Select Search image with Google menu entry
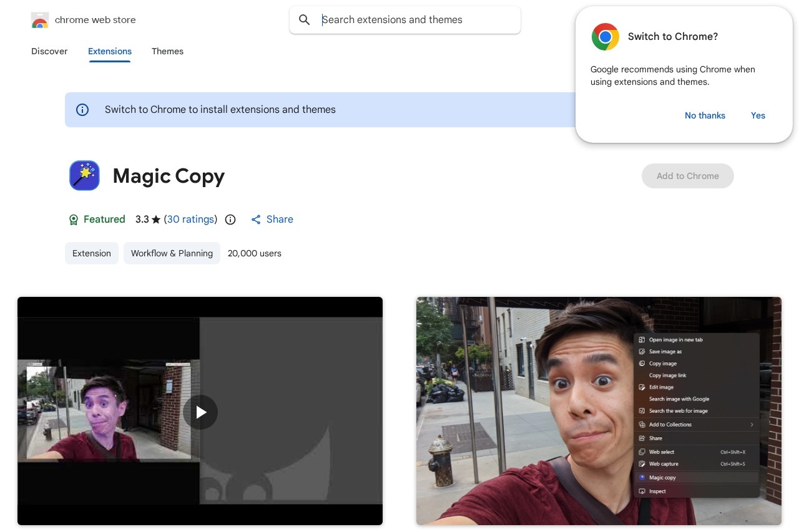The height and width of the screenshot is (532, 799). coord(679,399)
